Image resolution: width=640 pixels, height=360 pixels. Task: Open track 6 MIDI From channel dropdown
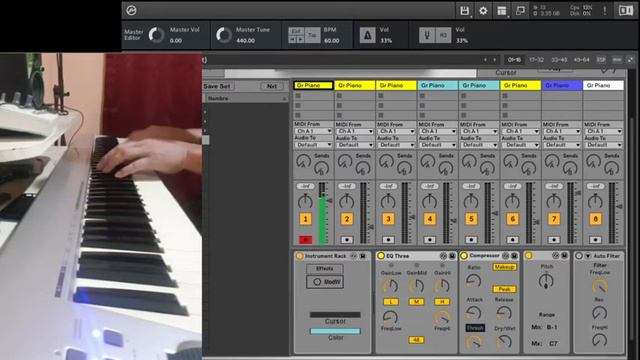point(520,131)
